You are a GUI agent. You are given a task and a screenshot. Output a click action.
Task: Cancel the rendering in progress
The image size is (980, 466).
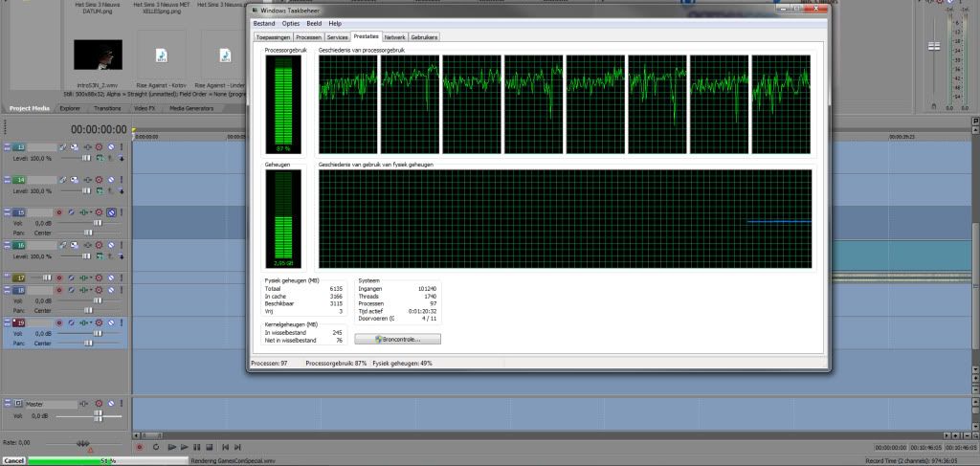point(13,461)
